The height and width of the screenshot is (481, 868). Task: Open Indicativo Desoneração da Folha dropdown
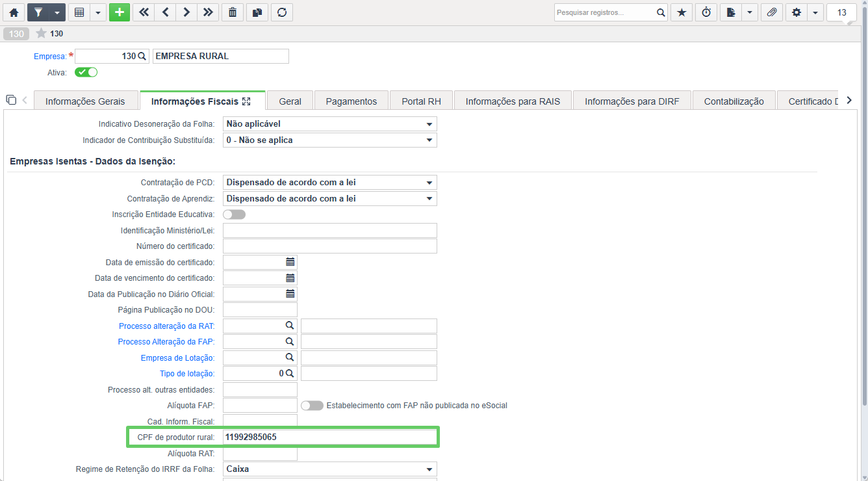[x=330, y=123]
